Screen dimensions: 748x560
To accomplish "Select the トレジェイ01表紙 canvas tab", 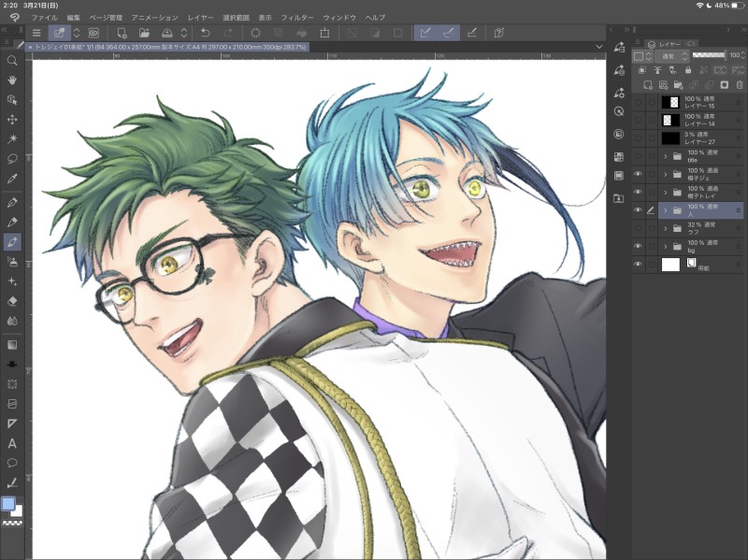I will point(166,47).
